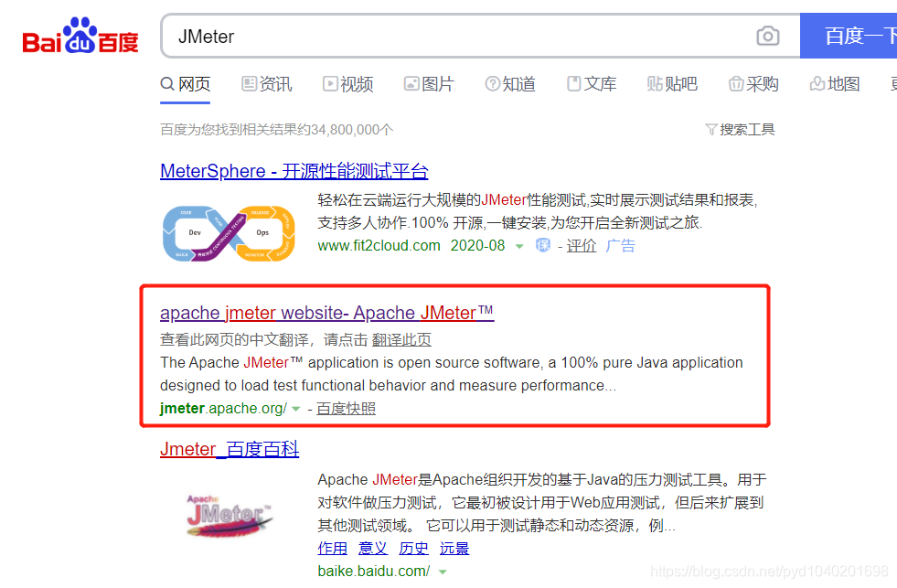Select the 采购 tab
897x588 pixels.
point(754,84)
